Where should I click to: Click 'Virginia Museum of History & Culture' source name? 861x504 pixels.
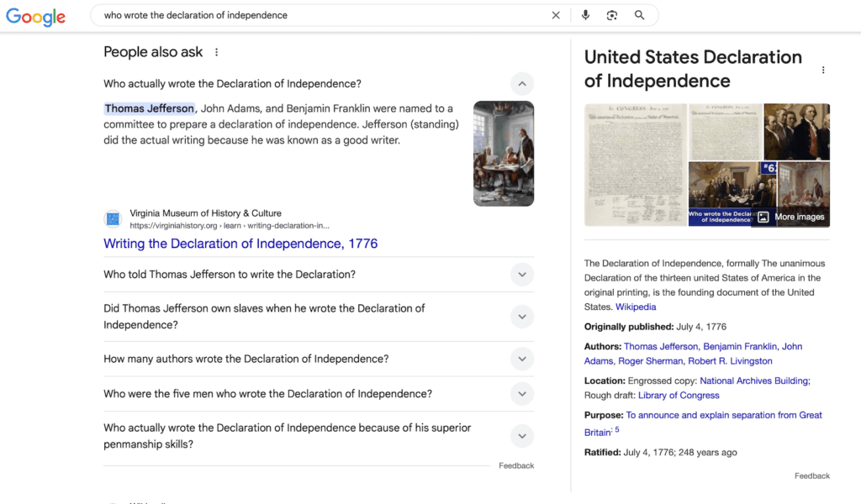(205, 213)
